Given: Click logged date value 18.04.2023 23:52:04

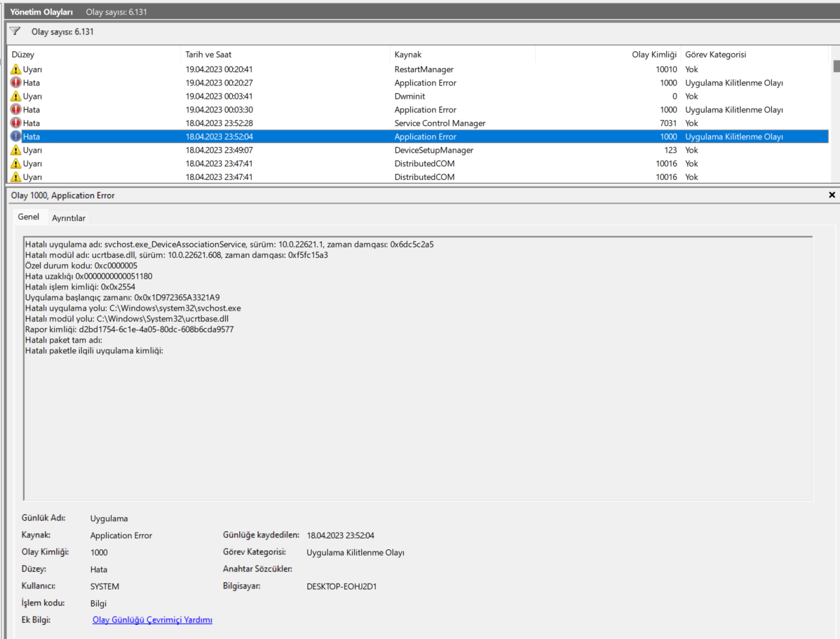Looking at the screenshot, I should tap(340, 535).
